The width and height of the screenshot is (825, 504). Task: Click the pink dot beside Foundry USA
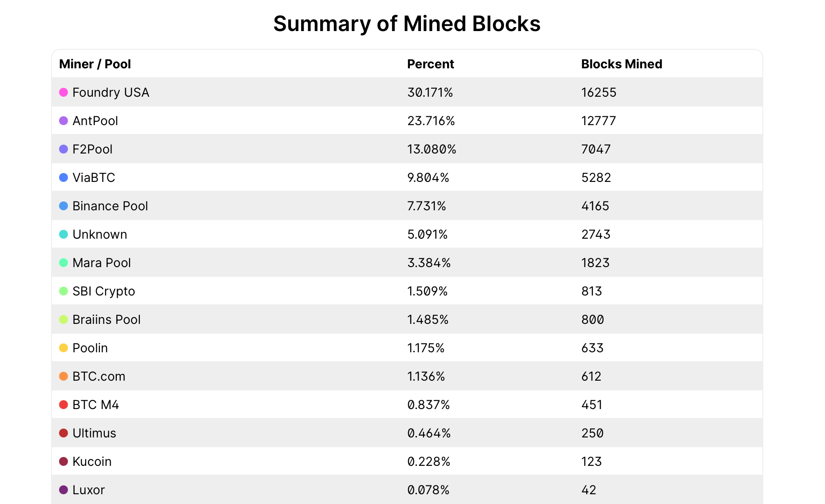click(x=63, y=92)
